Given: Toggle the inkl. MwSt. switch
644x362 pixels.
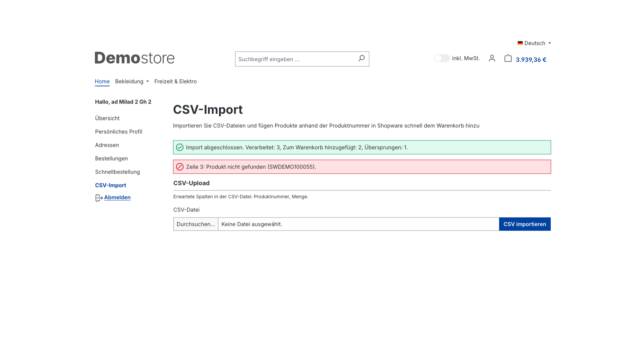Looking at the screenshot, I should (x=441, y=58).
